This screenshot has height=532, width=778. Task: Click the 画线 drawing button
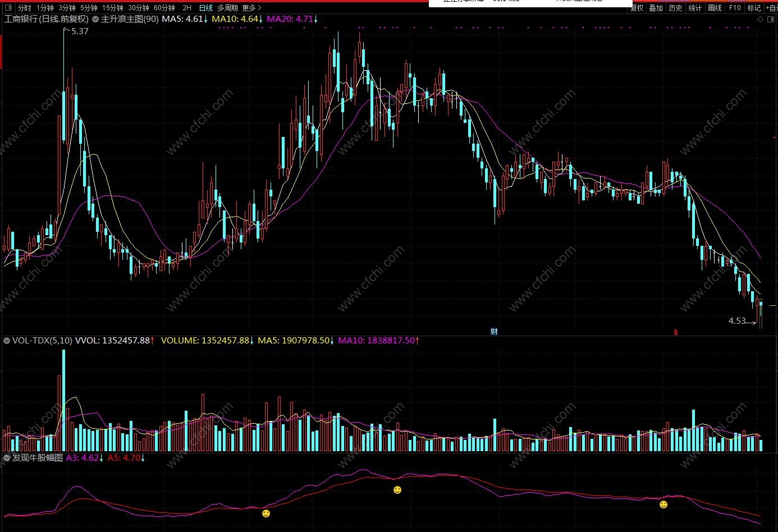(715, 8)
